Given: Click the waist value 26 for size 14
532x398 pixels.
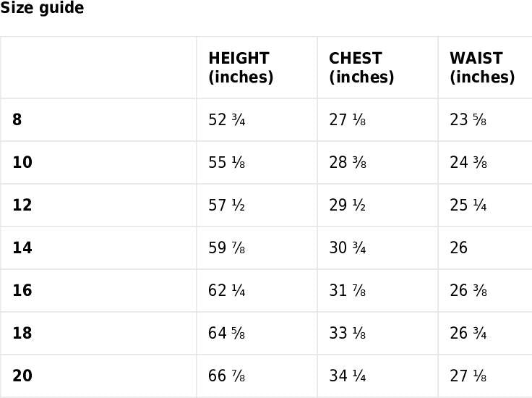Looking at the screenshot, I should (x=459, y=248).
